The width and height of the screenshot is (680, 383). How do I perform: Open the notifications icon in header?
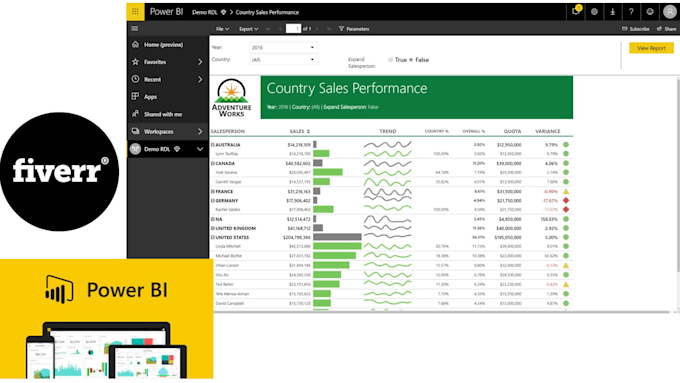point(576,11)
